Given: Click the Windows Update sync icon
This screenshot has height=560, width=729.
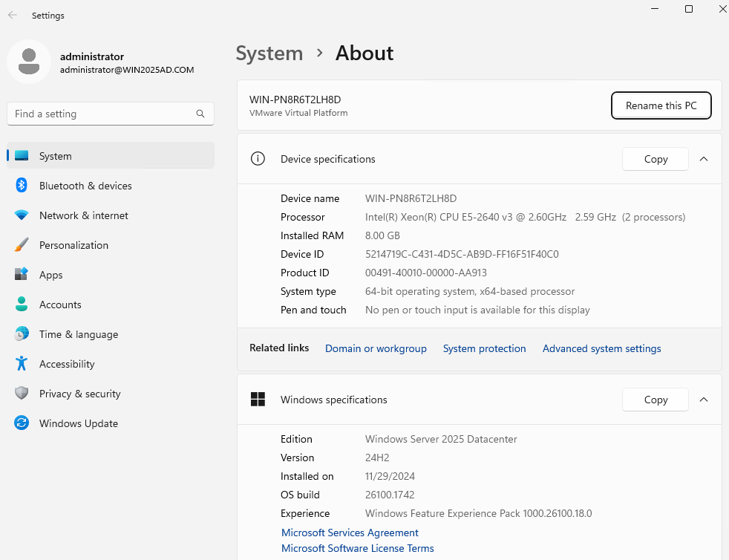Looking at the screenshot, I should coord(22,423).
